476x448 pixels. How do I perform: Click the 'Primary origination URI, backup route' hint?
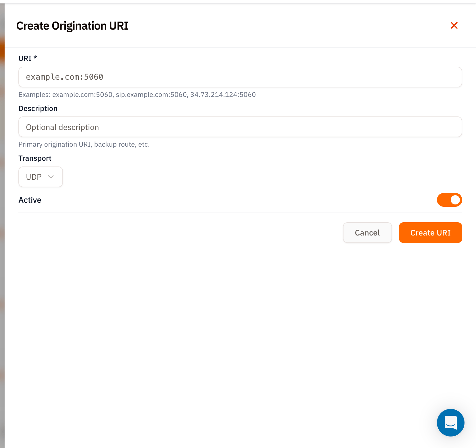(x=84, y=144)
